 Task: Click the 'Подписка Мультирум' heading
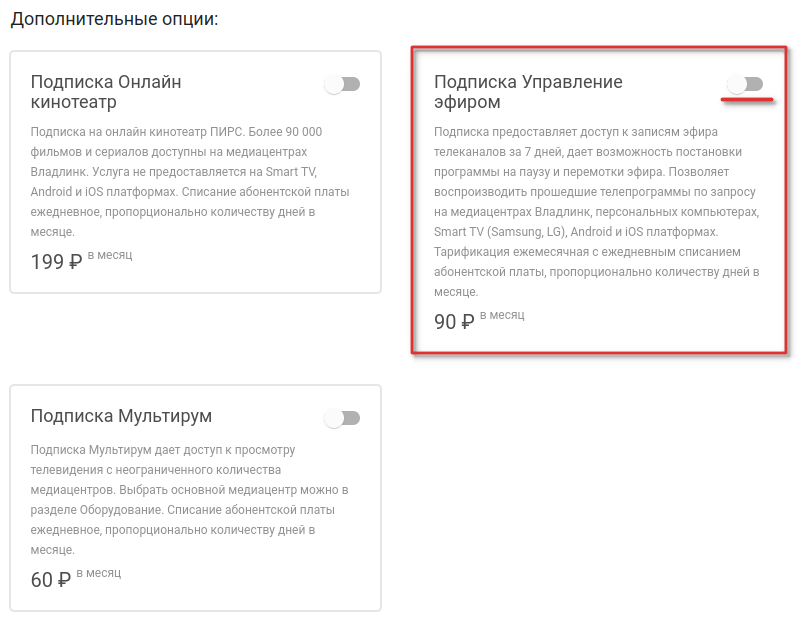click(121, 415)
